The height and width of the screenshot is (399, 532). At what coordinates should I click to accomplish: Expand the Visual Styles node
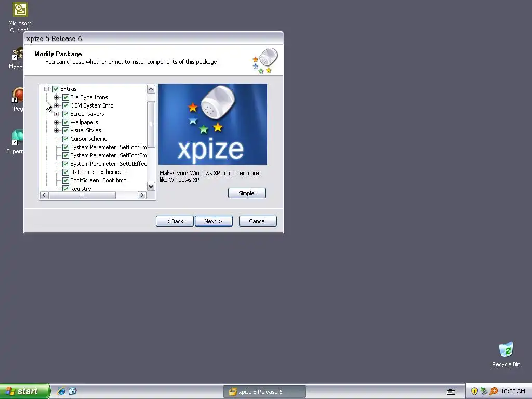pyautogui.click(x=56, y=130)
